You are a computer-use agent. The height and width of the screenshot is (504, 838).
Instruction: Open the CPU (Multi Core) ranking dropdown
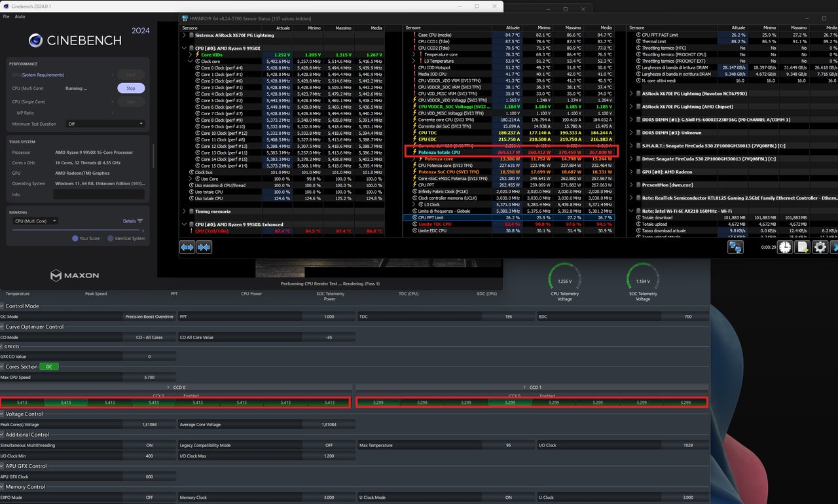click(35, 221)
